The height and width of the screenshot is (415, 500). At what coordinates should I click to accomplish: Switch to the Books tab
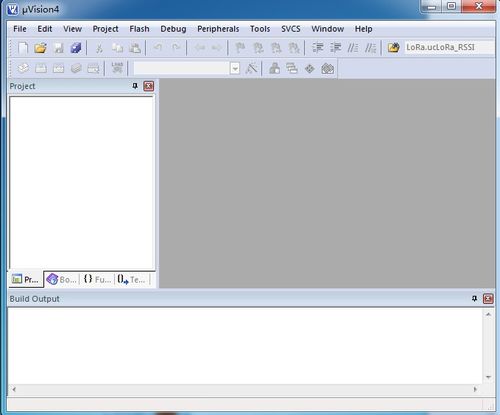62,279
